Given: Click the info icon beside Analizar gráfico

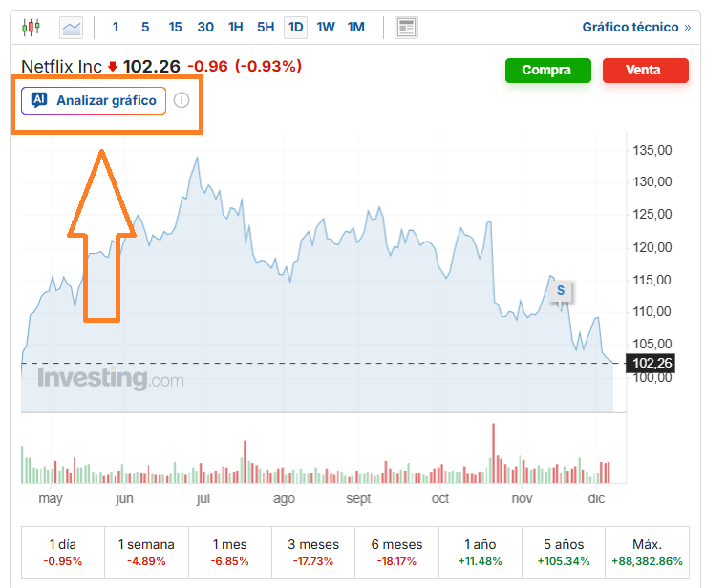Looking at the screenshot, I should coord(182,100).
